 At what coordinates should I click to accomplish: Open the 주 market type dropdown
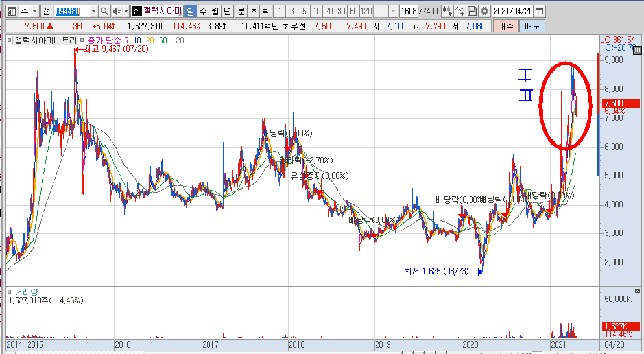click(x=33, y=11)
